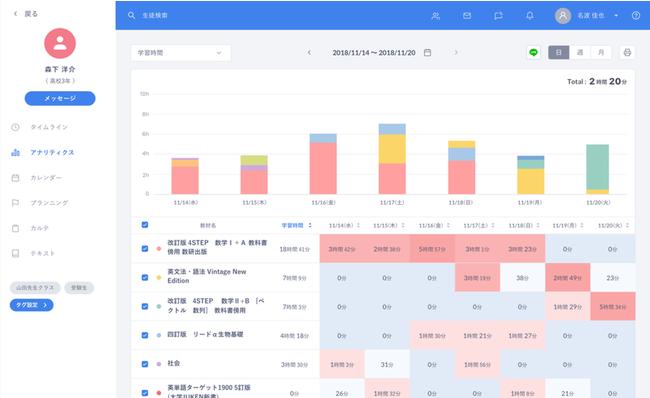Click the 11/20(火) green chart bar
Image resolution: width=650 pixels, height=398 pixels.
[597, 167]
